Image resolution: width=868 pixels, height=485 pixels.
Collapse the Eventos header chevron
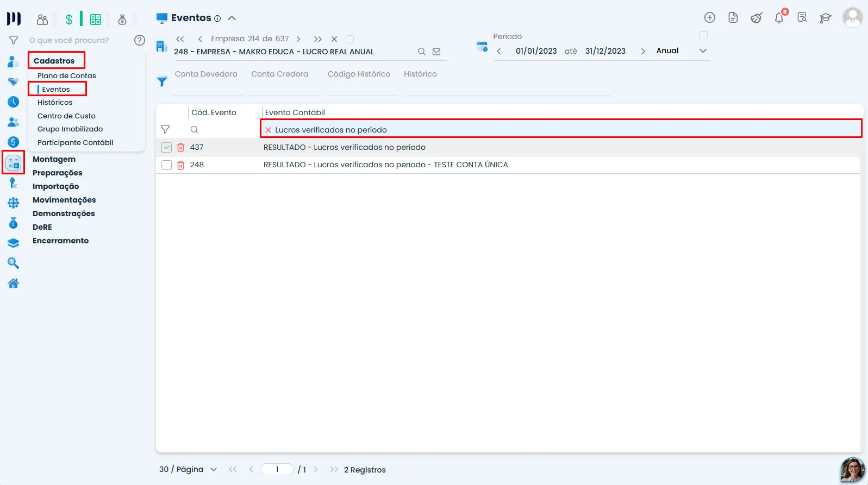pyautogui.click(x=232, y=18)
